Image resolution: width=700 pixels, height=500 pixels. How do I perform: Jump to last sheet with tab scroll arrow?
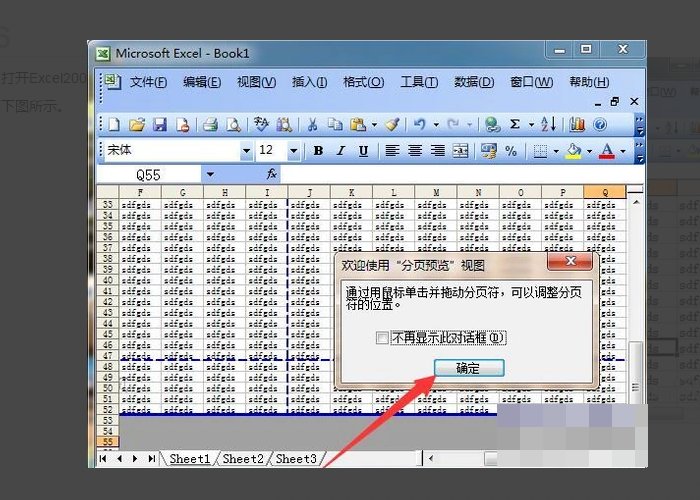click(151, 458)
